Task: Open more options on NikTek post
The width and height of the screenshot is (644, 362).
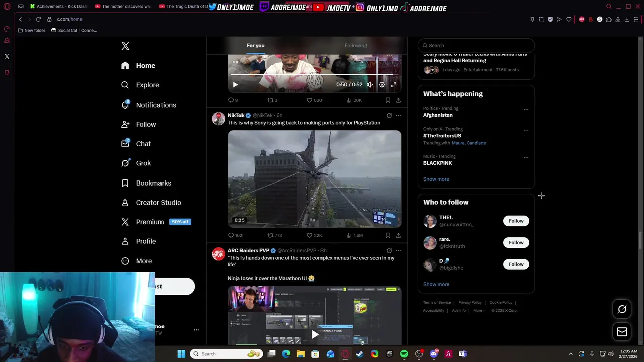Action: 398,116
